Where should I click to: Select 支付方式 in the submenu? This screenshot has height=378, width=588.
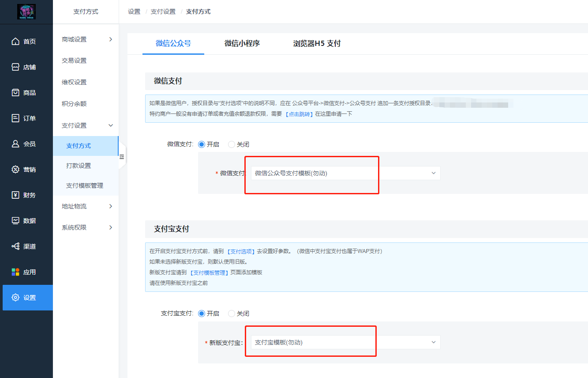coord(86,146)
